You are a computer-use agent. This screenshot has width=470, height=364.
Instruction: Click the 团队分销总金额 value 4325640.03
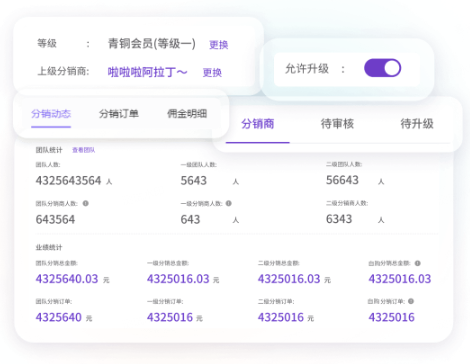[67, 279]
